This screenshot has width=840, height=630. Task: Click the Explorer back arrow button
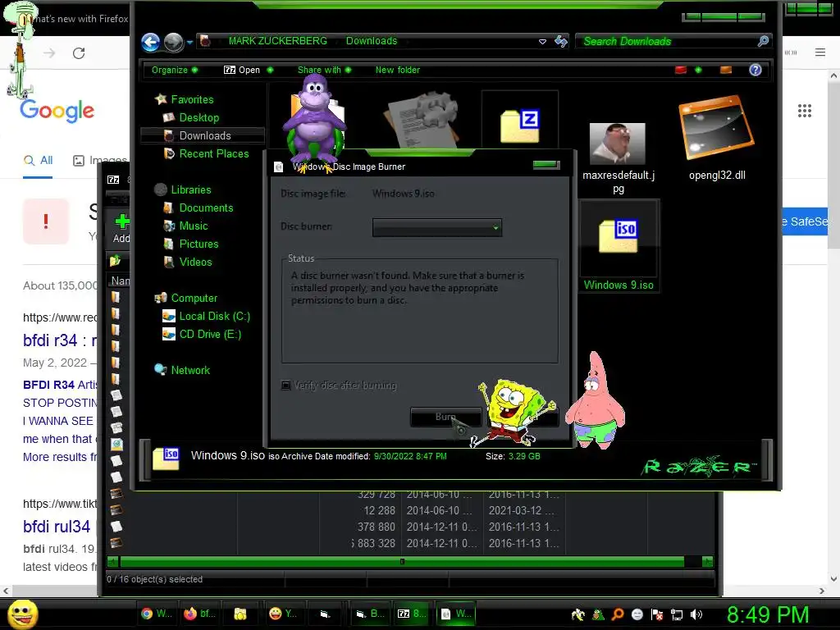click(151, 42)
